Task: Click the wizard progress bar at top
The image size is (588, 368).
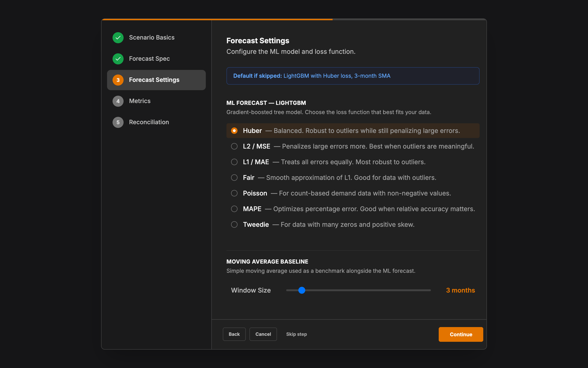Action: (x=294, y=19)
